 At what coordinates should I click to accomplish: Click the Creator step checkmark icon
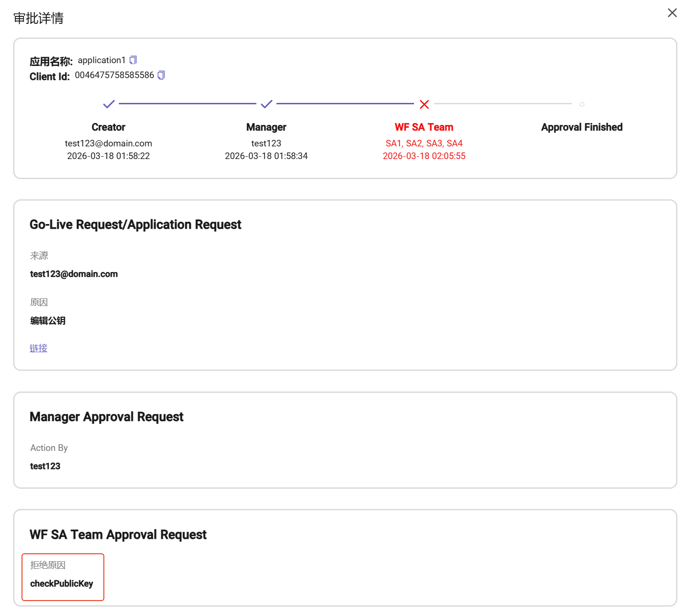pyautogui.click(x=109, y=104)
